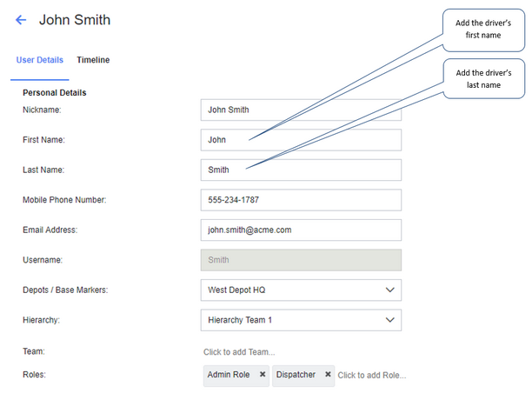Select the Admin Role chip label
Screen dimensions: 532x420
[x=229, y=375]
